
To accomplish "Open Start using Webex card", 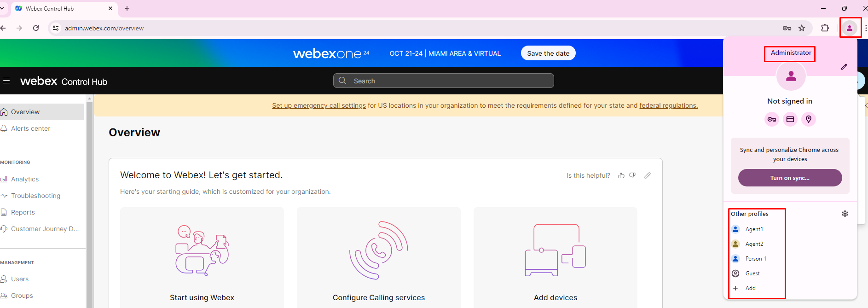I will [x=202, y=258].
